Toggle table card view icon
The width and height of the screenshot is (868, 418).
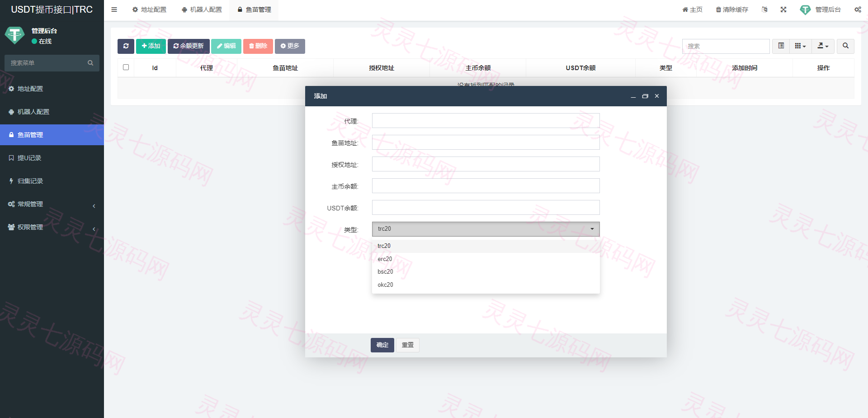click(781, 46)
